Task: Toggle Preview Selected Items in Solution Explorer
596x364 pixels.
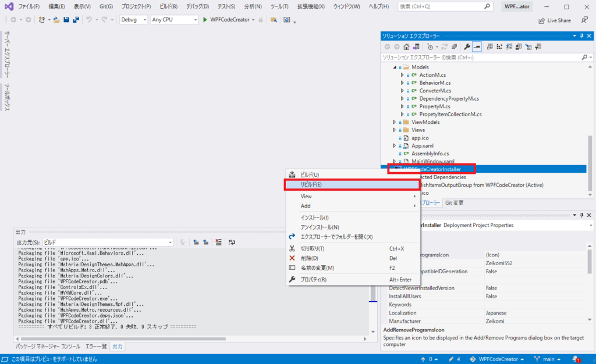Action: point(477,47)
